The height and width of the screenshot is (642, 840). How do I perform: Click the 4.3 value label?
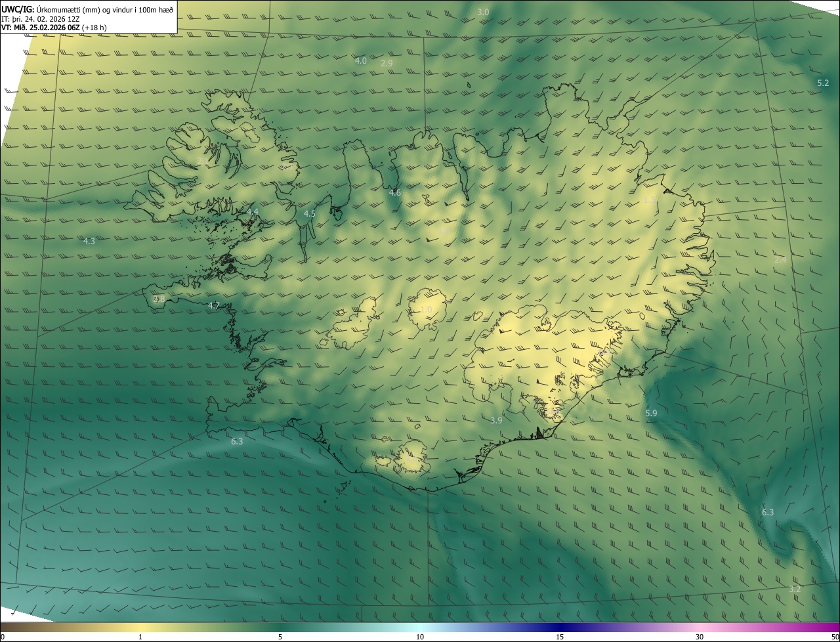click(x=89, y=241)
